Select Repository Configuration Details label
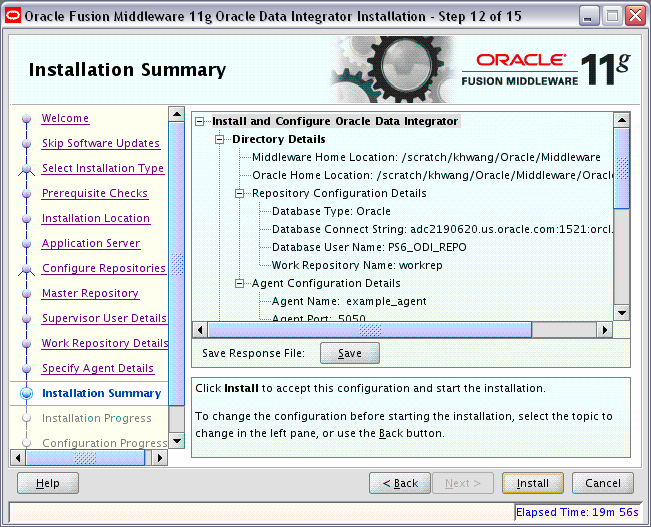This screenshot has height=527, width=651. point(339,194)
